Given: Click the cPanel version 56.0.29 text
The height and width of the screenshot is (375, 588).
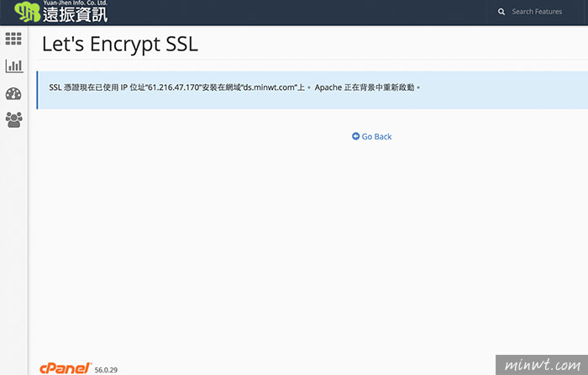Looking at the screenshot, I should pyautogui.click(x=106, y=370).
